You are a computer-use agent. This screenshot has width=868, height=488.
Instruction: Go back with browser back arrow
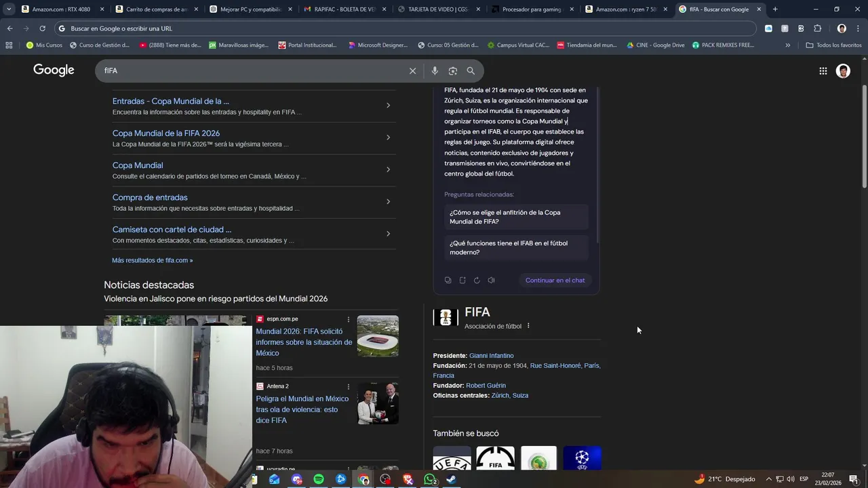coord(9,28)
